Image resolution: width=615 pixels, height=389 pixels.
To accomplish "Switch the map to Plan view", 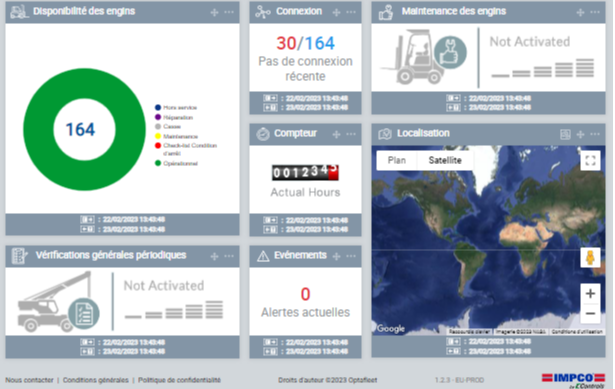I will (397, 160).
